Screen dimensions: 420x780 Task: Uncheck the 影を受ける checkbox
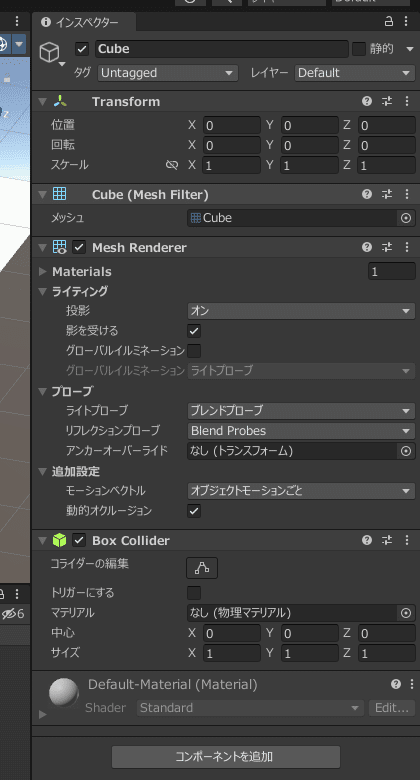click(194, 331)
